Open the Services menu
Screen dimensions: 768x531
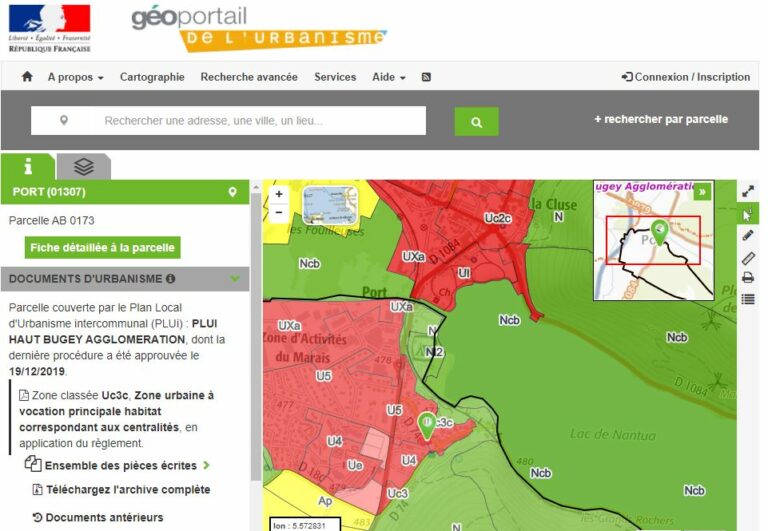pos(335,77)
